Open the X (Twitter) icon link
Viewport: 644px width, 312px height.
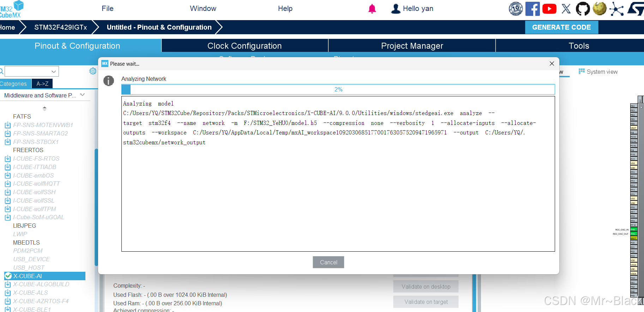566,9
